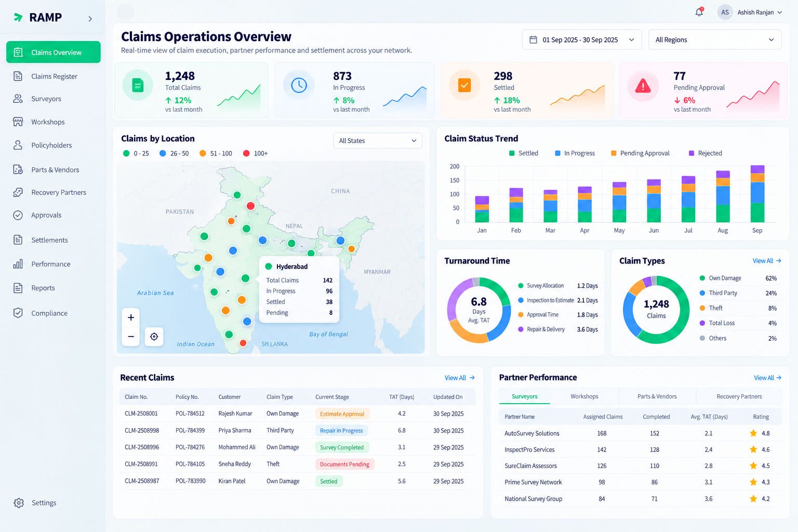The image size is (798, 532).
Task: Open the date range dropdown
Action: tap(582, 39)
